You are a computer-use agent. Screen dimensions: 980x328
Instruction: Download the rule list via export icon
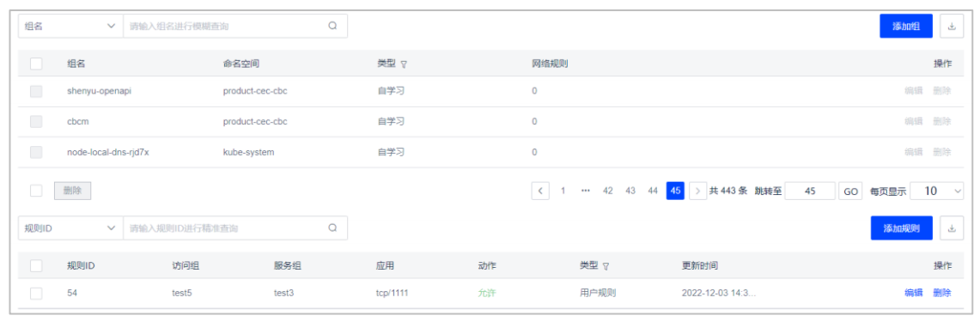[x=952, y=228]
